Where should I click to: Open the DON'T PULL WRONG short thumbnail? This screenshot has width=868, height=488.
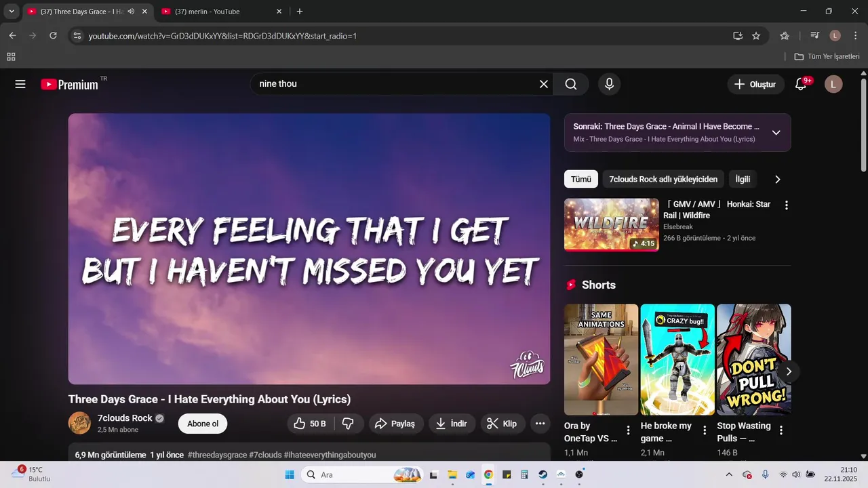tap(754, 359)
